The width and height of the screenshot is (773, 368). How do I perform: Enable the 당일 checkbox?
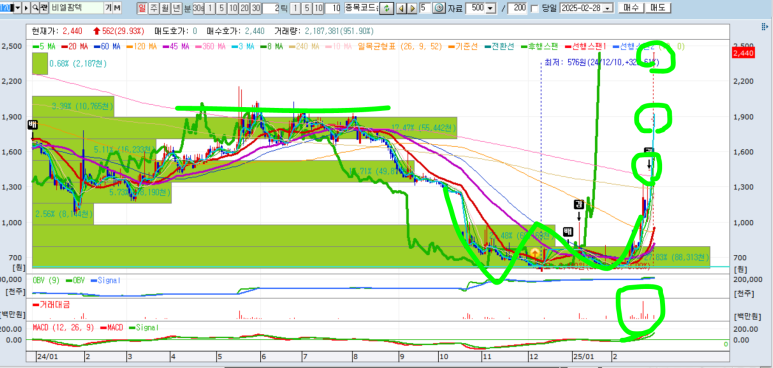point(535,8)
